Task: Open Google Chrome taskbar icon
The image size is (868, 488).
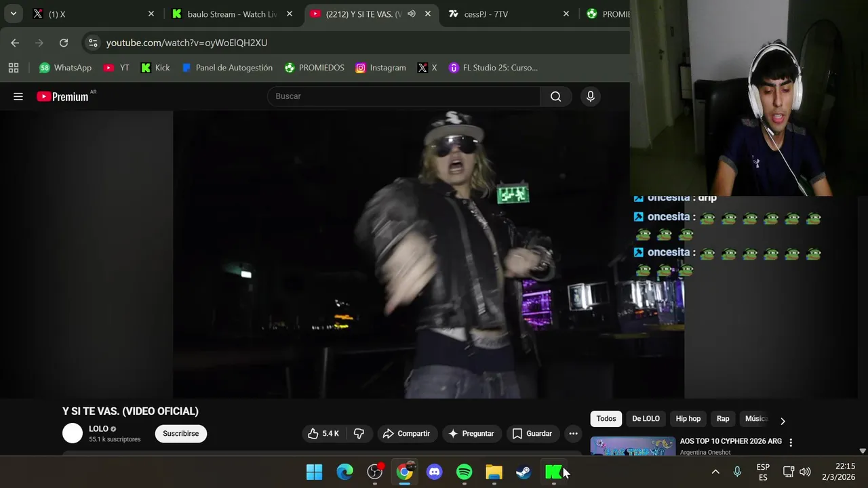Action: (x=405, y=472)
